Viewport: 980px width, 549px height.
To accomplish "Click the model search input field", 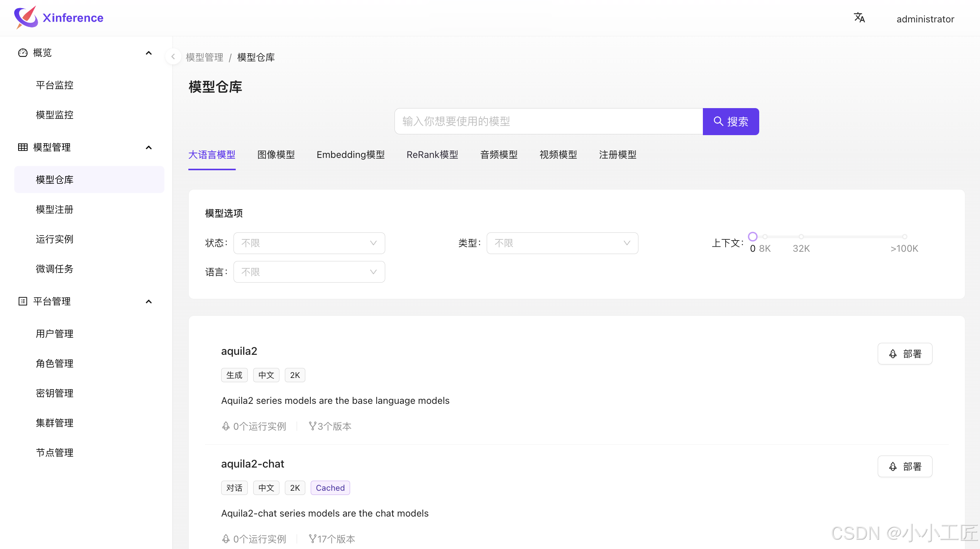I will coord(548,122).
